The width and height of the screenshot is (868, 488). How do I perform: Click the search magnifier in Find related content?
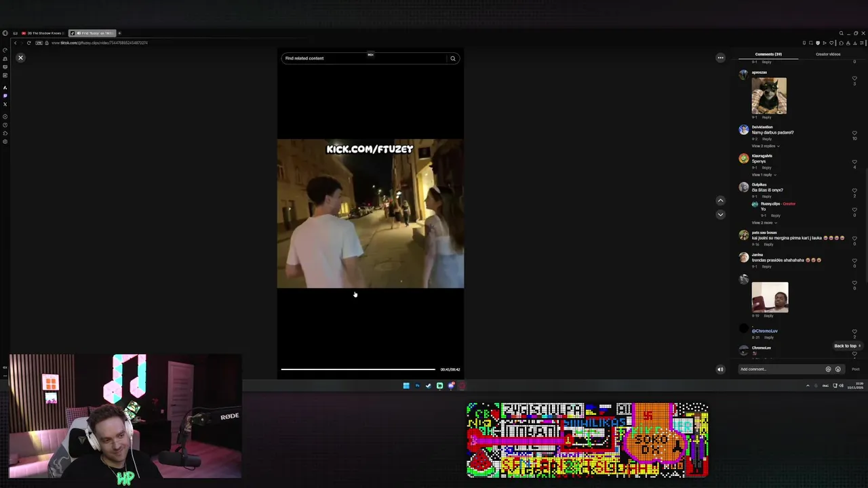click(x=453, y=58)
